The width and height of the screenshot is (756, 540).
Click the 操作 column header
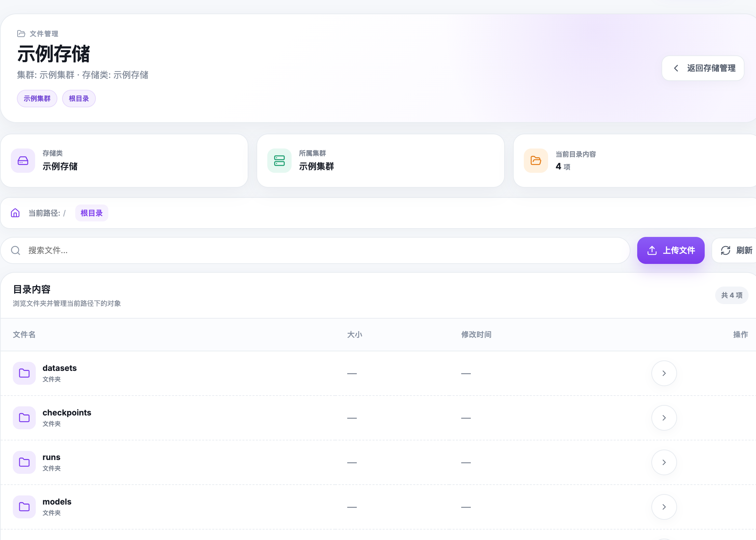click(x=740, y=334)
